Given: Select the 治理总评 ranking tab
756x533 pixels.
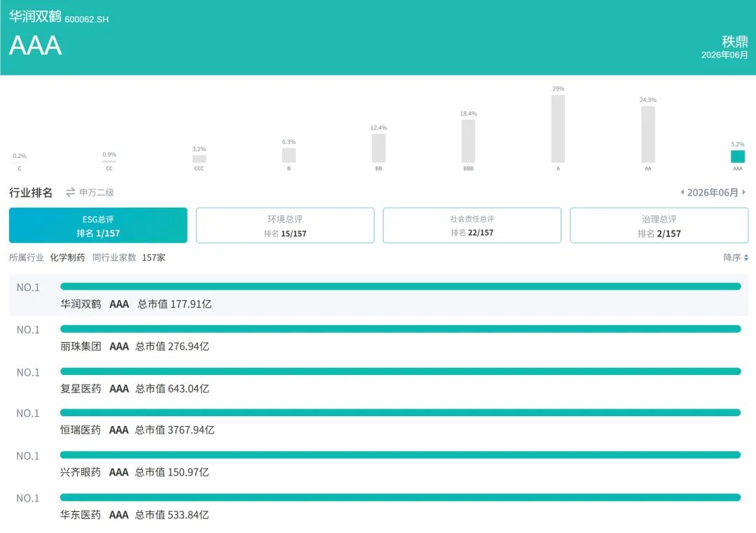Looking at the screenshot, I should coord(659,225).
